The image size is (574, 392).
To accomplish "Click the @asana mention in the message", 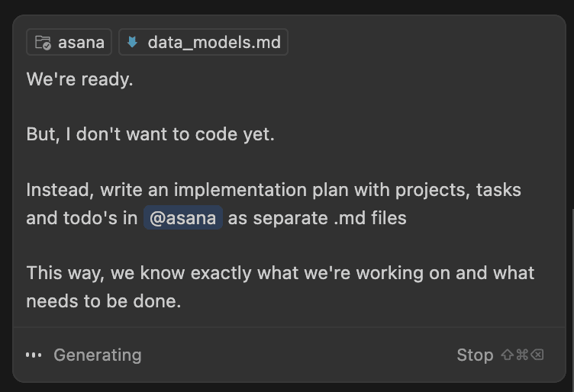I will (183, 218).
